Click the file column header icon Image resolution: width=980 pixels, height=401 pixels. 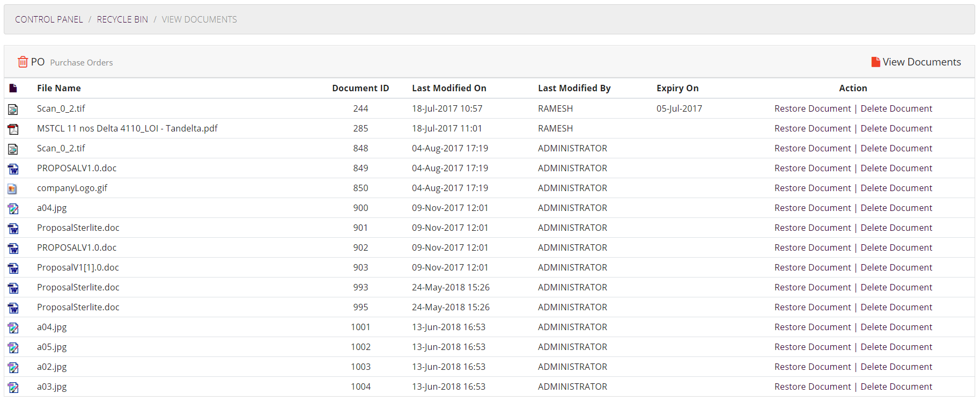pos(13,88)
